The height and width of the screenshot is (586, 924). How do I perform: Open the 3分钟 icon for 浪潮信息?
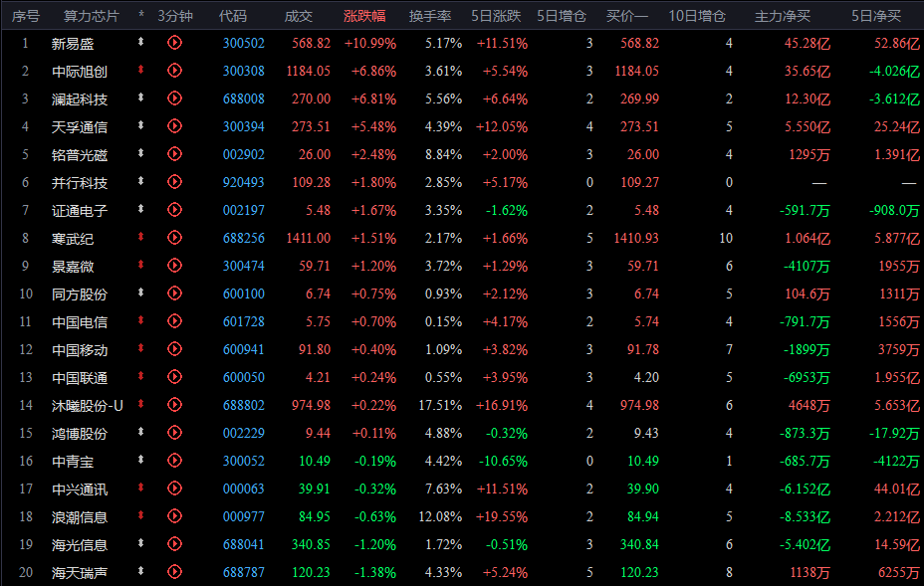174,516
